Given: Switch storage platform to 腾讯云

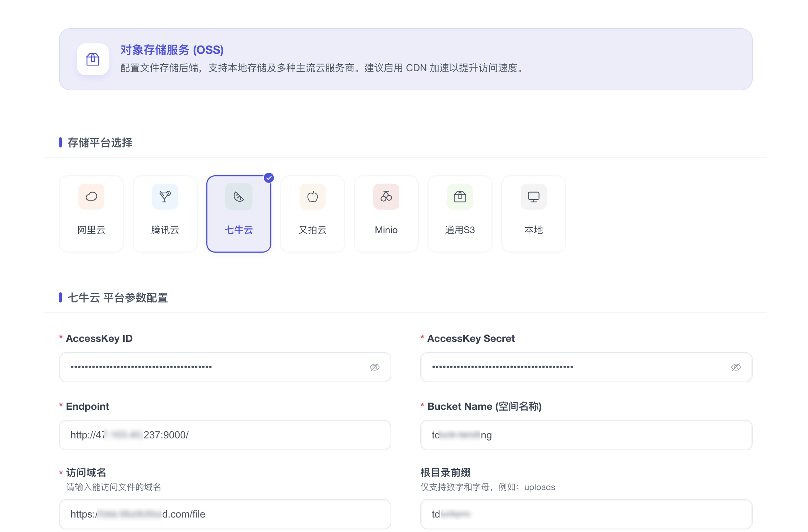Looking at the screenshot, I should click(x=165, y=214).
